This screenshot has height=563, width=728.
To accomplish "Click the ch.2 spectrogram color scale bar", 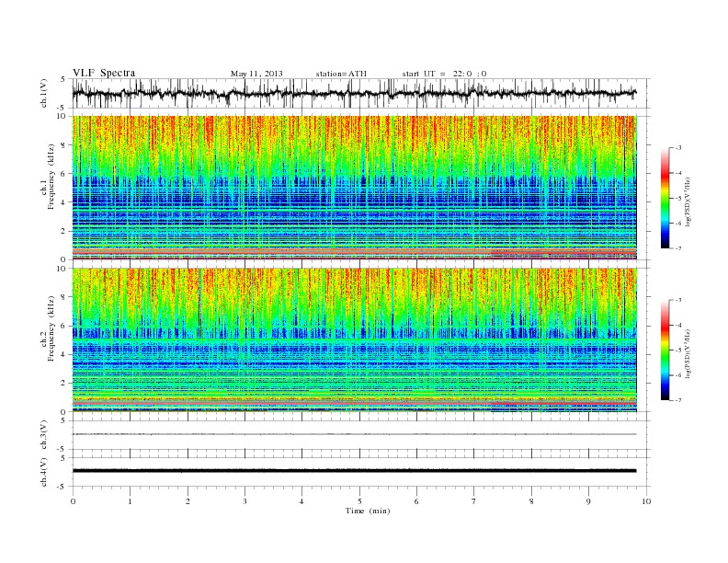I will click(x=665, y=350).
